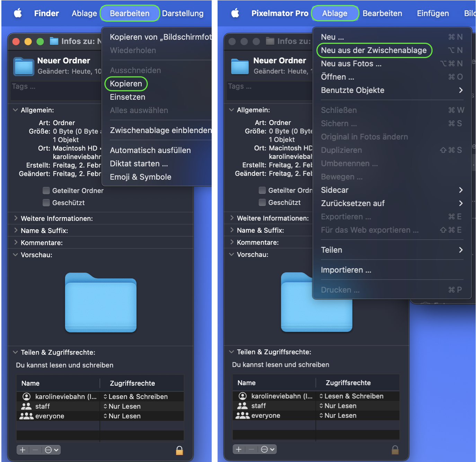Open the Ablage menu in Pixelmator Pro's menu bar
This screenshot has width=476, height=462.
pyautogui.click(x=335, y=13)
